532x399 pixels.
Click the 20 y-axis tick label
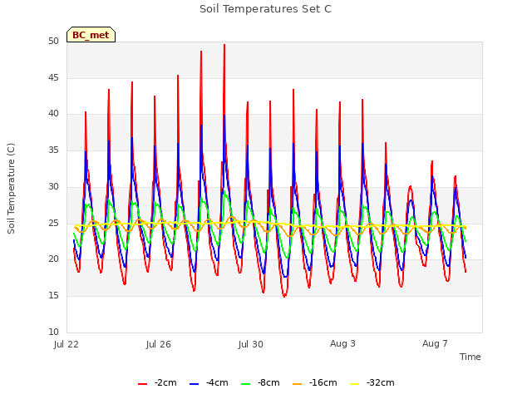[x=53, y=259]
